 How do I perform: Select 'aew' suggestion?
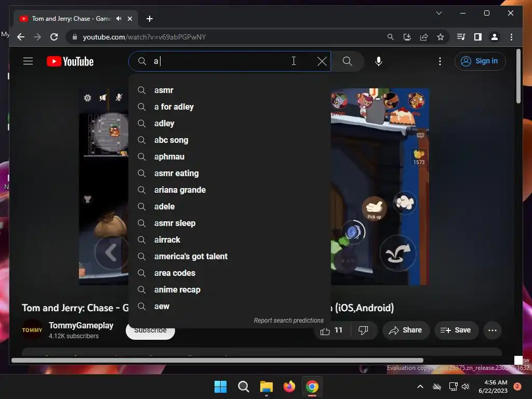tap(229, 307)
